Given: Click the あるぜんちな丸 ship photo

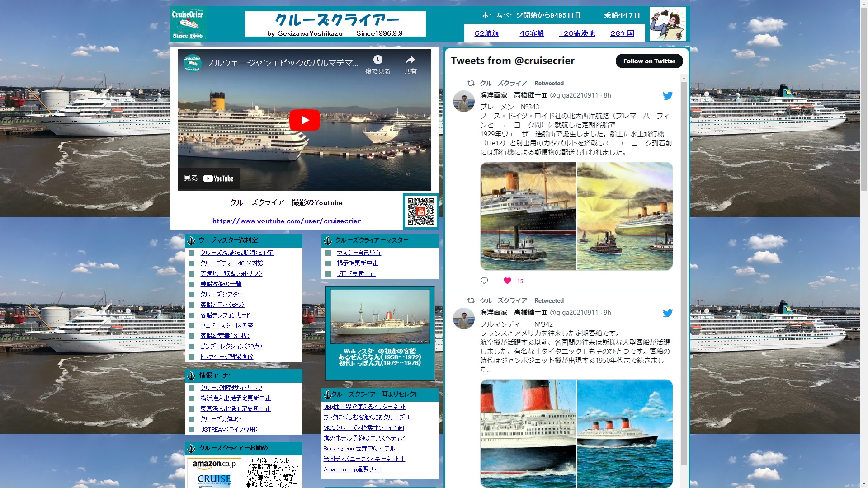Looking at the screenshot, I should coord(380,317).
